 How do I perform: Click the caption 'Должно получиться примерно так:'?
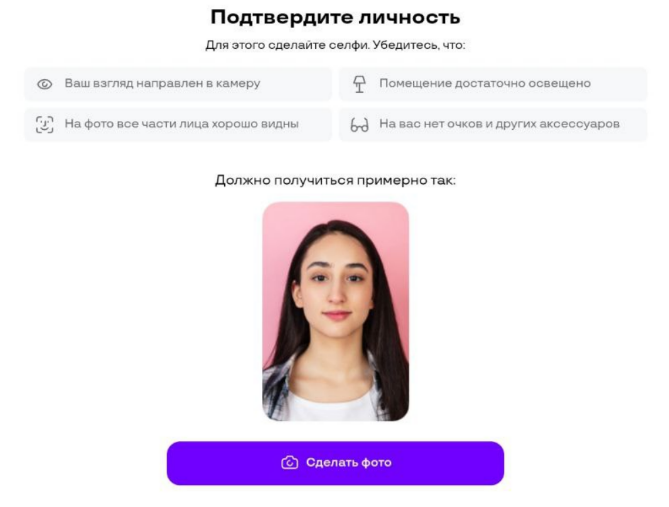[x=335, y=180]
